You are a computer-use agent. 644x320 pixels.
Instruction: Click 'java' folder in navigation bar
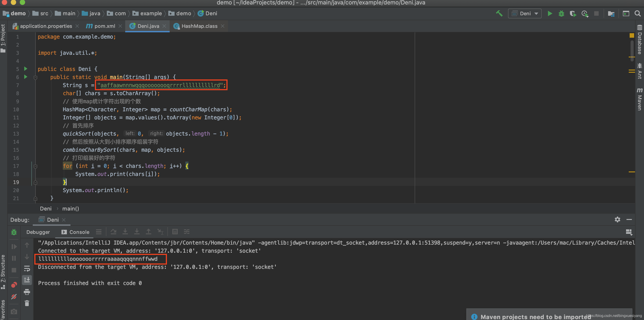(91, 13)
